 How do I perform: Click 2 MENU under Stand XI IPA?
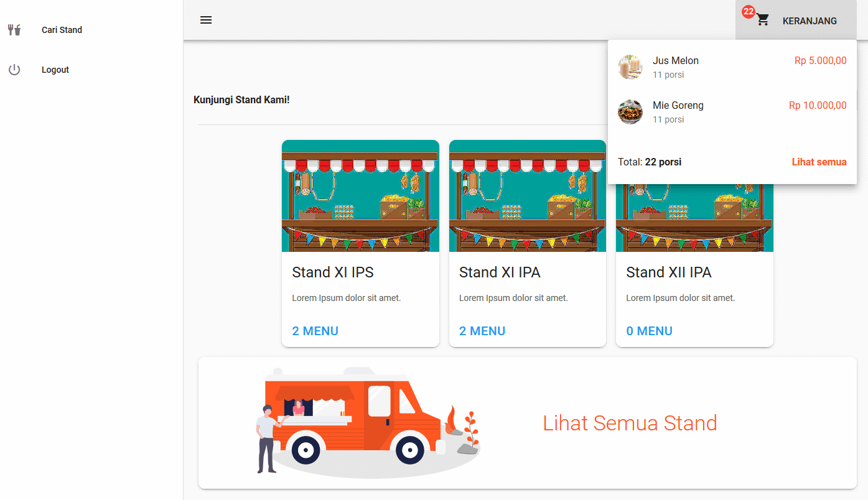[x=482, y=331]
